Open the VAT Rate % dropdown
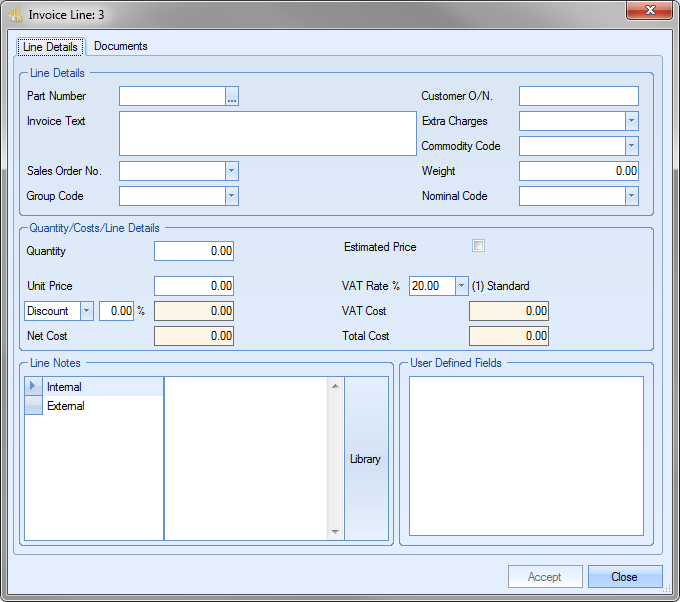This screenshot has width=680, height=602. [461, 286]
